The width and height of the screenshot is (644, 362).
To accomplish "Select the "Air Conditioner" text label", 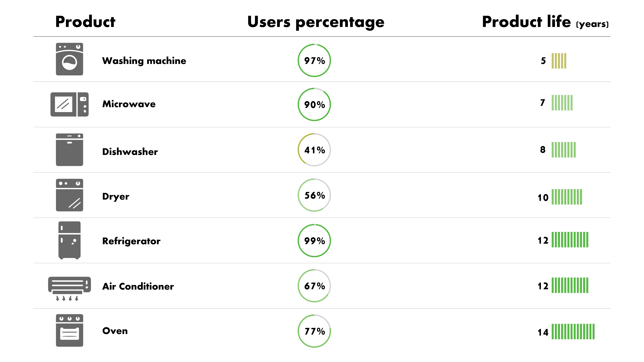I will pyautogui.click(x=138, y=286).
